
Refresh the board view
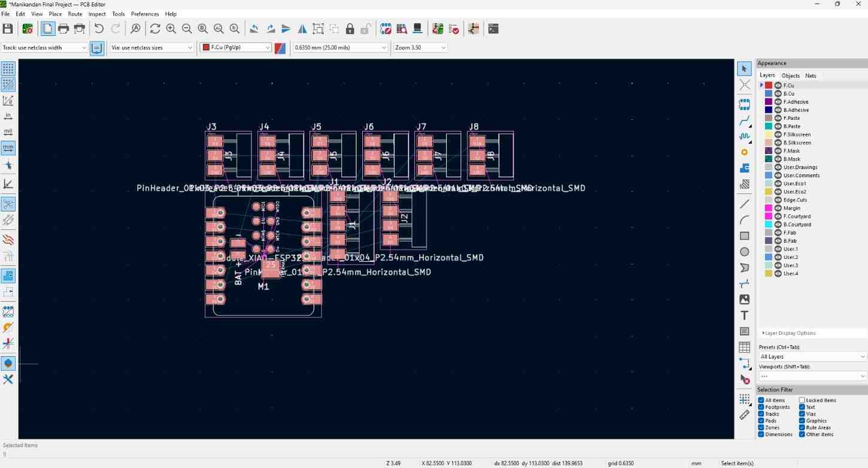click(x=155, y=29)
